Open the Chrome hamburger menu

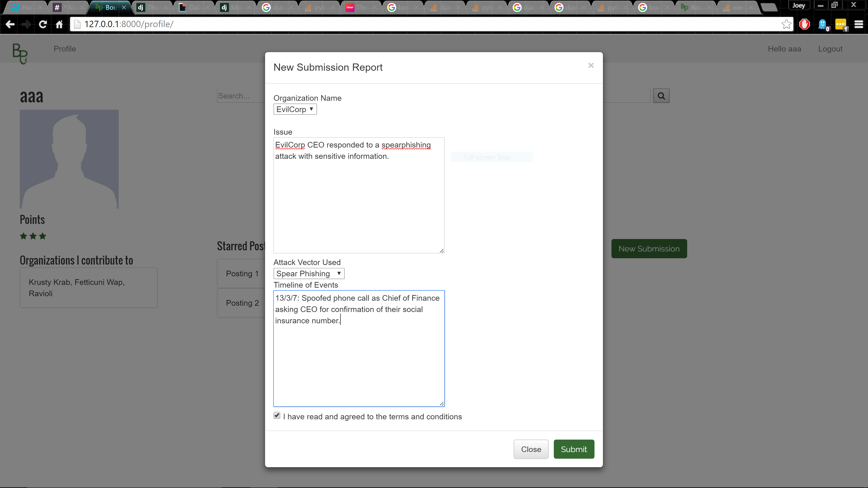click(859, 24)
